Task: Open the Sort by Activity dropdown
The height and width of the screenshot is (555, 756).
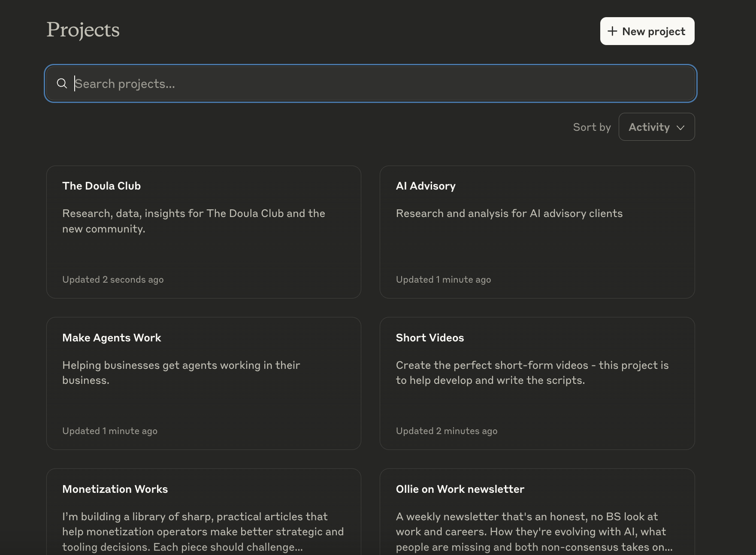Action: click(656, 127)
